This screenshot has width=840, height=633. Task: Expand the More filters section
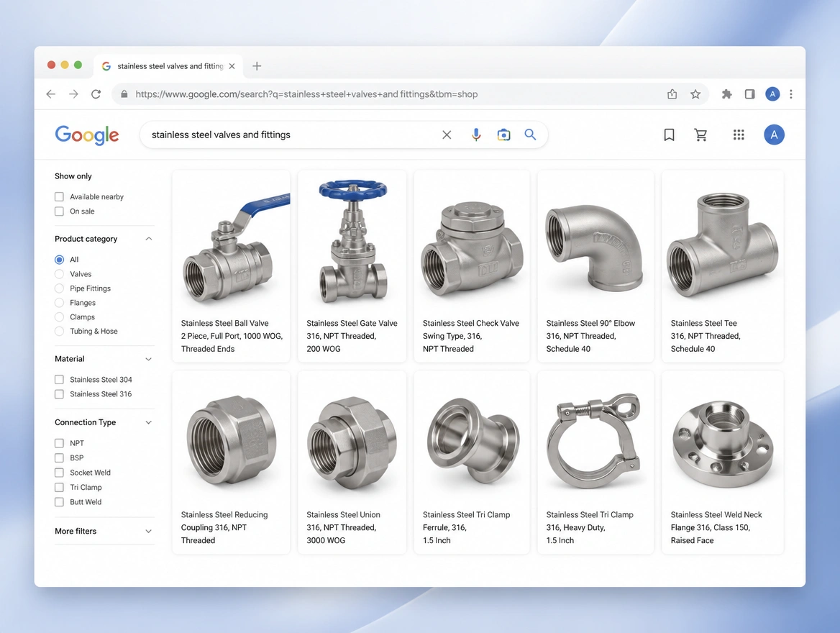coord(149,531)
